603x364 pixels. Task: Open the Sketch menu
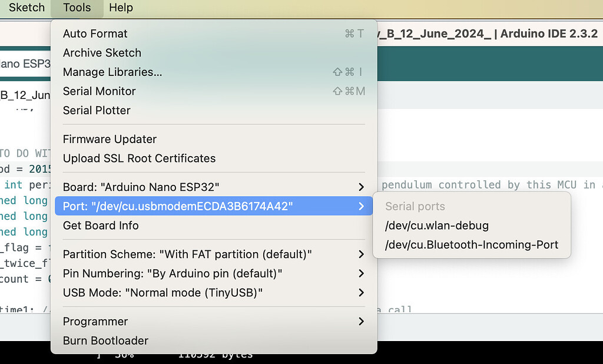26,8
